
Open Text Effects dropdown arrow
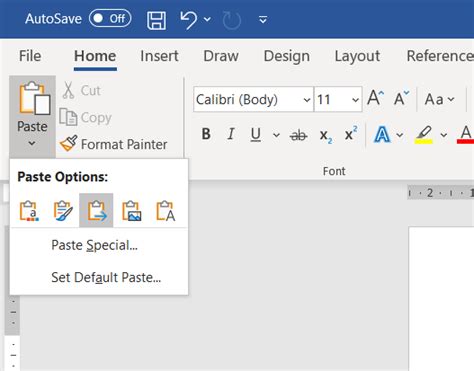coord(400,135)
